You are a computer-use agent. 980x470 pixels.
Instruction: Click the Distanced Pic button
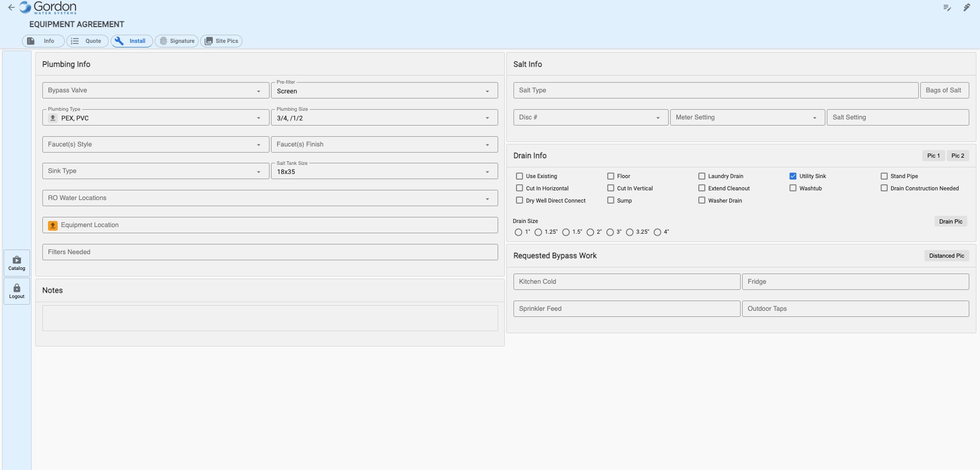(946, 256)
